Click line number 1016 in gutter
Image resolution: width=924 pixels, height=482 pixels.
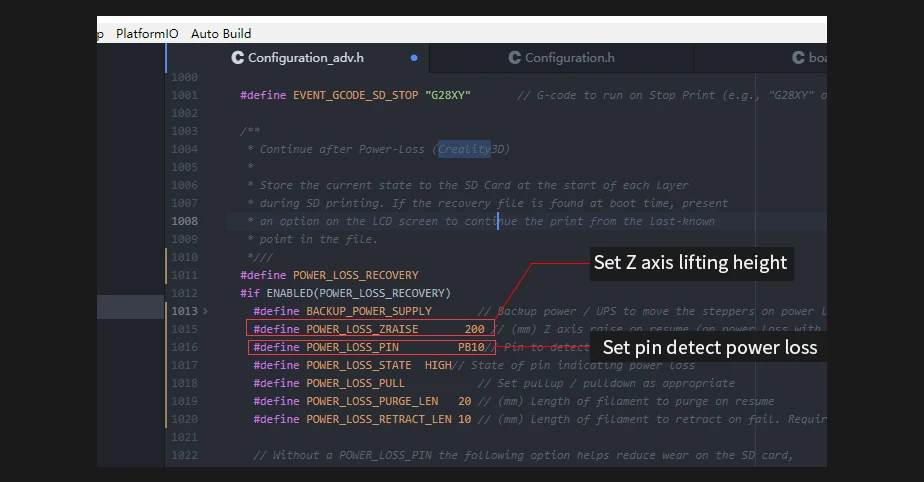point(184,347)
